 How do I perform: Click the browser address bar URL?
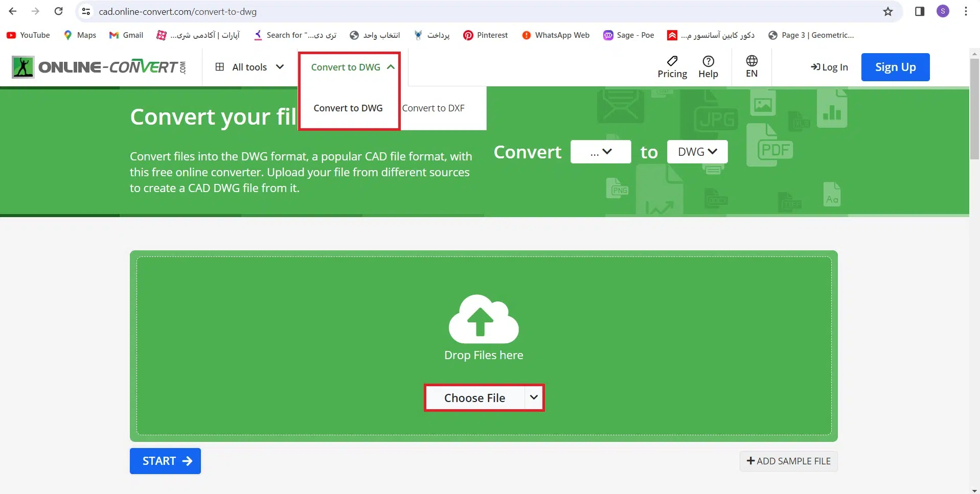tap(178, 12)
